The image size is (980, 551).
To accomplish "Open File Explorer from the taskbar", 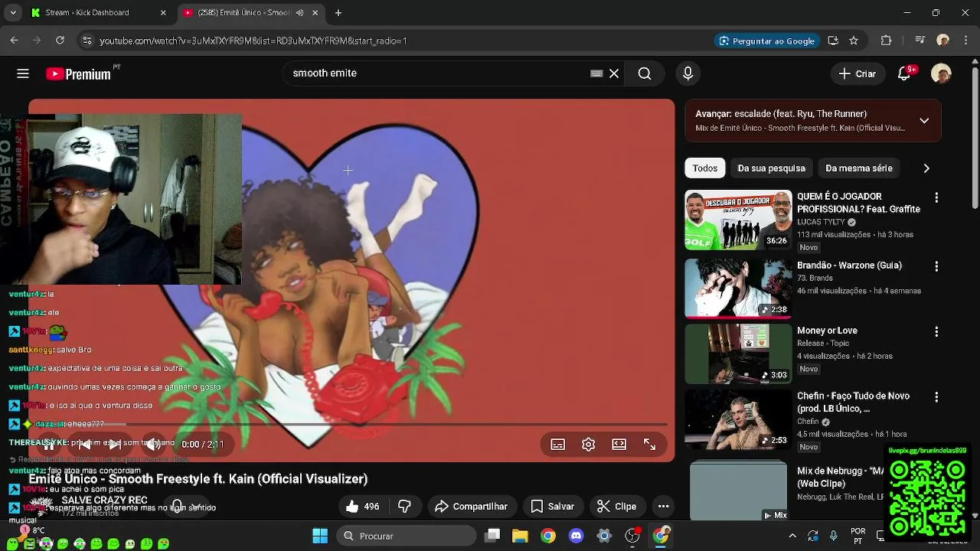I will click(520, 536).
